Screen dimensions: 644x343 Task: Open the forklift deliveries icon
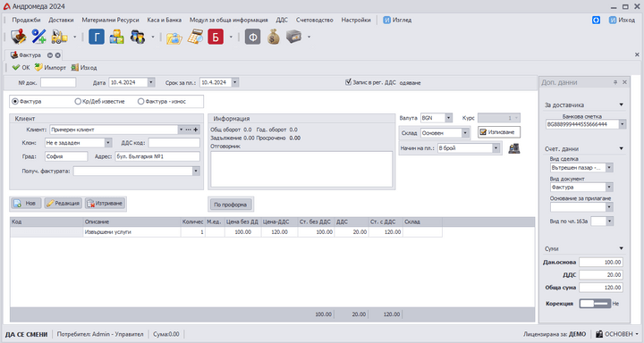click(60, 37)
